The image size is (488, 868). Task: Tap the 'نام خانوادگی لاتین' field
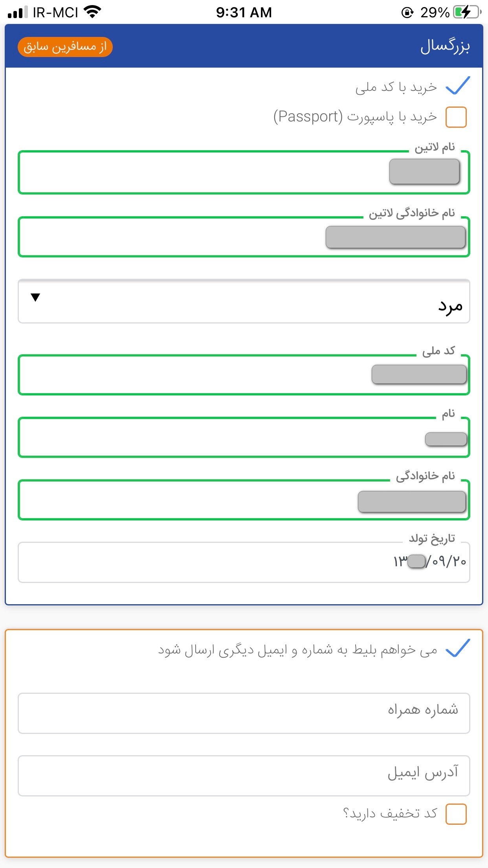tap(244, 237)
